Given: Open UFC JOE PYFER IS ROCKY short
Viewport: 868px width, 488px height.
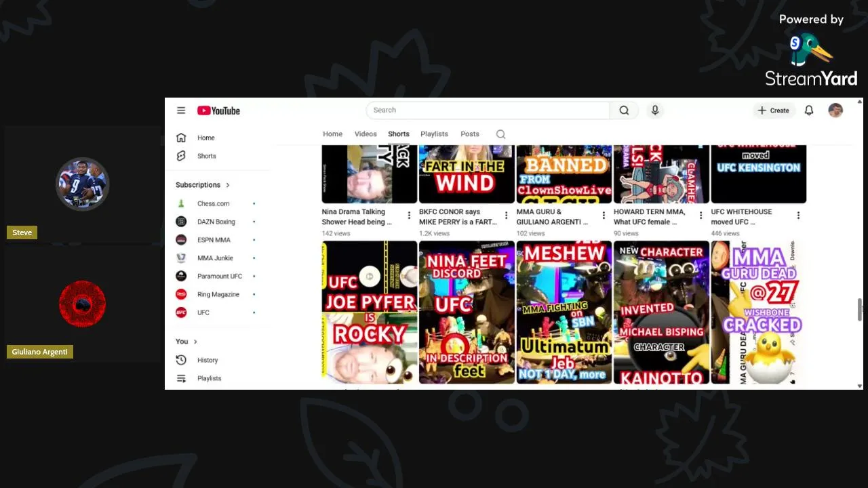Looking at the screenshot, I should click(370, 312).
